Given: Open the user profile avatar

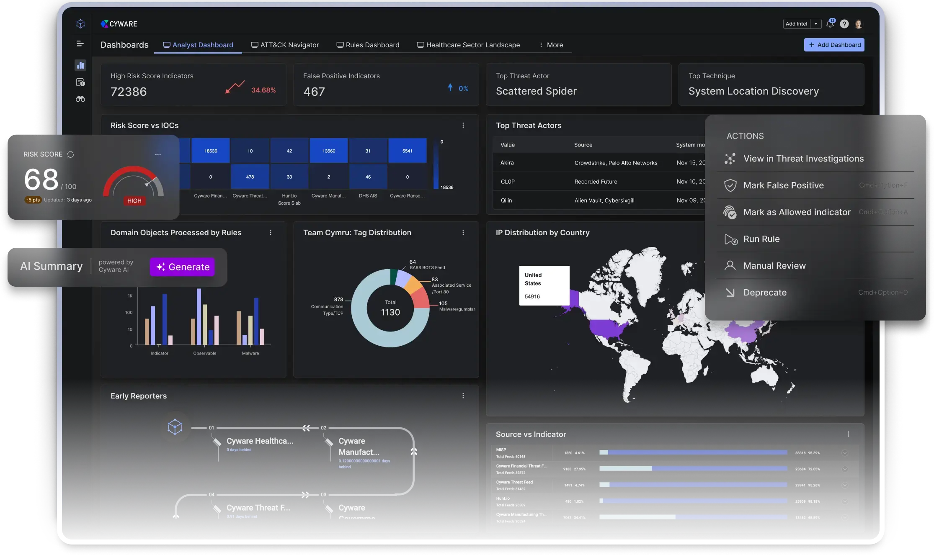Looking at the screenshot, I should tap(859, 24).
